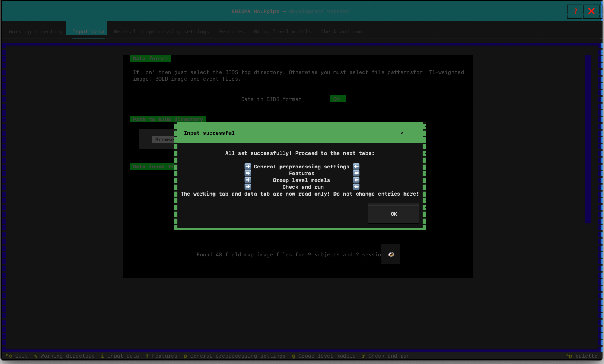This screenshot has height=364, width=604.
Task: Click the eye icon beside field map files
Action: (x=391, y=254)
